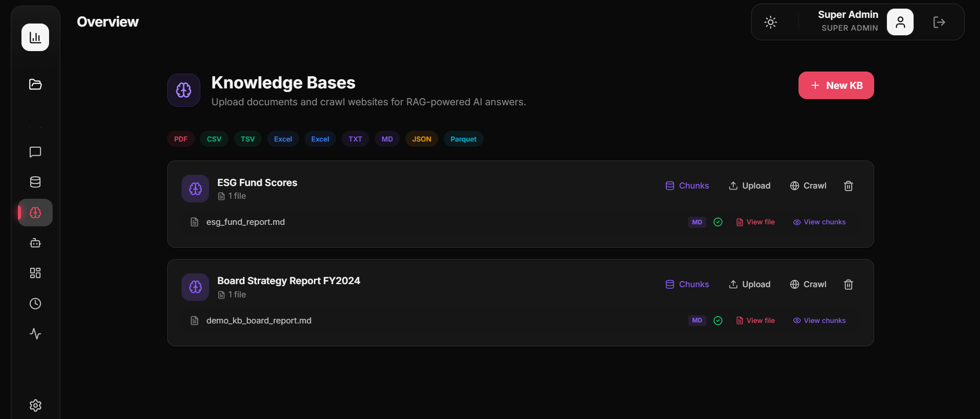The width and height of the screenshot is (980, 419).
Task: Open the grid dashboard icon in sidebar
Action: 35,273
